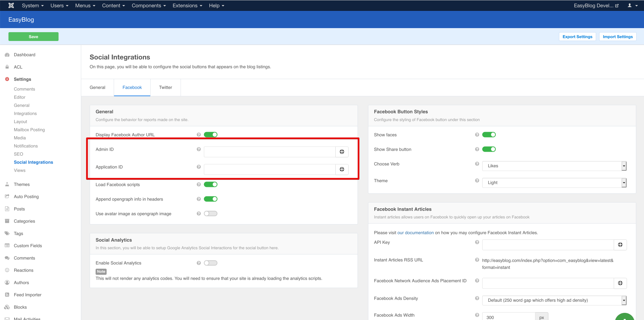Open EasyBlog Devel site link
Screen dimensions: 644x320
(596, 5)
